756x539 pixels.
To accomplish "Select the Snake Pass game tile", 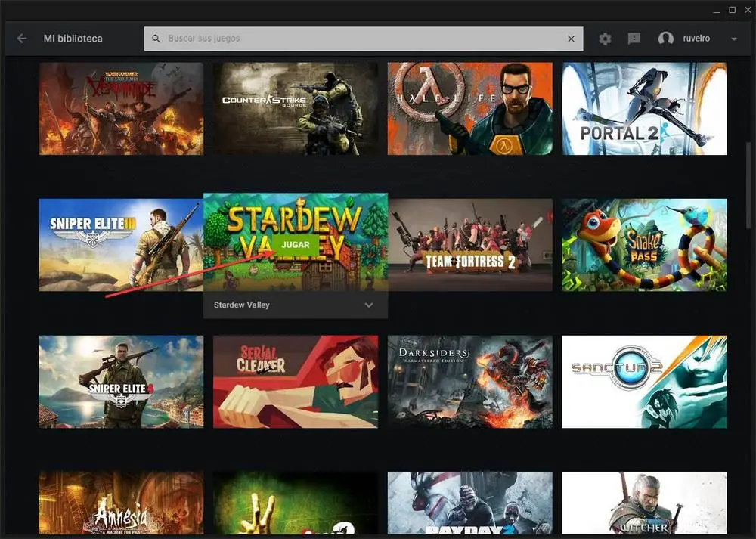I will 644,245.
